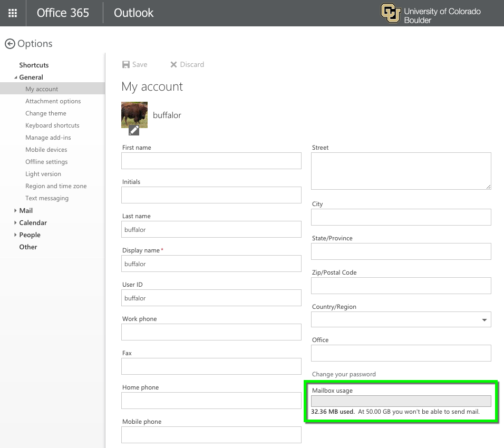Viewport: 504px width, 448px height.
Task: Click the pencil icon to edit photo
Action: [x=134, y=130]
